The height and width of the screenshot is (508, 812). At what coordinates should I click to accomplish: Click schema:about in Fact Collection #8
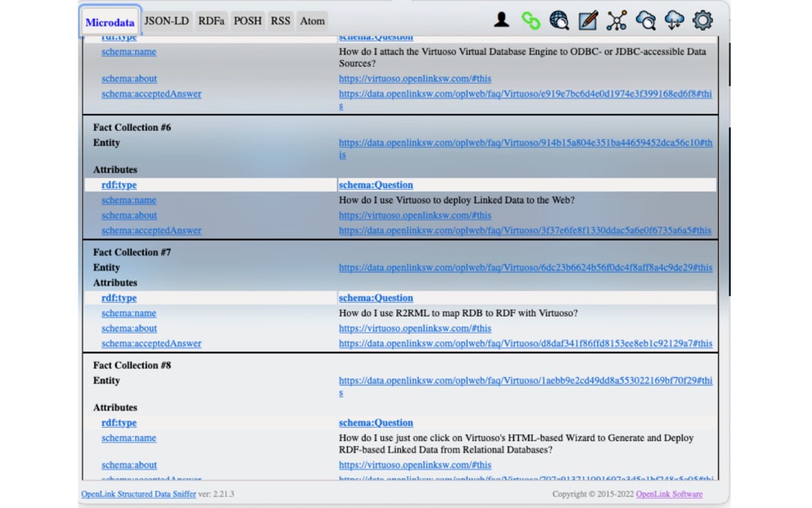coord(129,465)
